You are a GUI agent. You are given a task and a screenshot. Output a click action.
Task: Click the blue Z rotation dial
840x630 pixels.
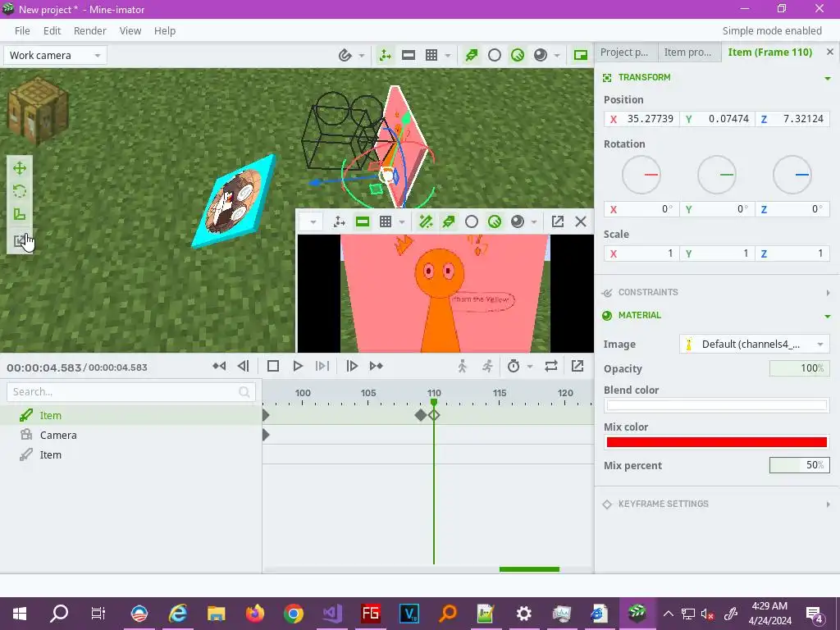click(x=792, y=175)
